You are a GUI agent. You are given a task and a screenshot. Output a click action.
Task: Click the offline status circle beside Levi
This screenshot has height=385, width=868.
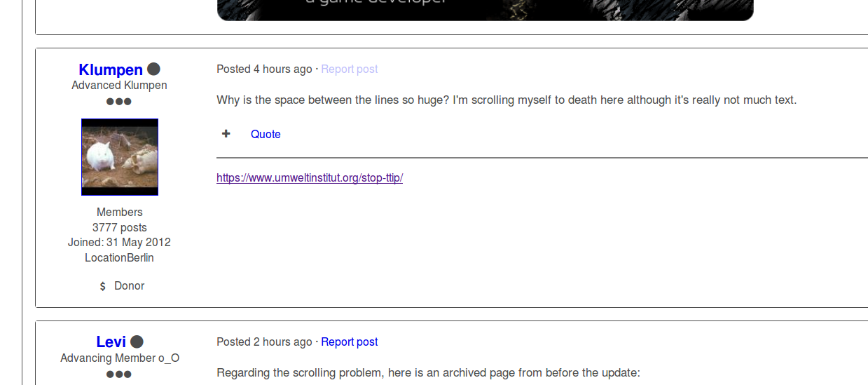pyautogui.click(x=137, y=342)
